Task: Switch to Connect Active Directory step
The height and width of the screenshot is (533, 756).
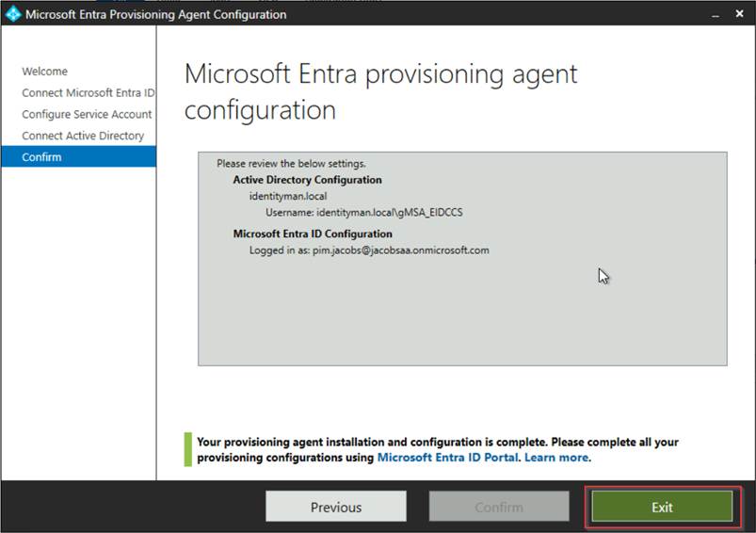Action: (83, 136)
